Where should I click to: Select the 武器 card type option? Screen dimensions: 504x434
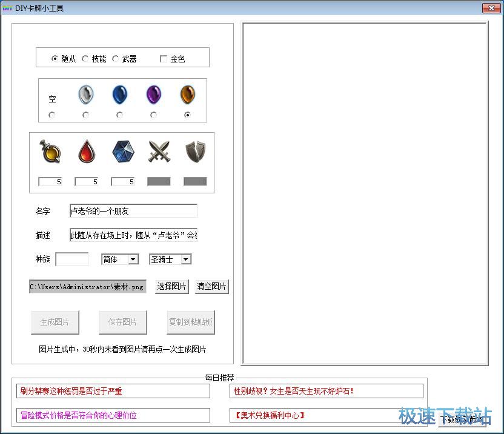coord(116,59)
